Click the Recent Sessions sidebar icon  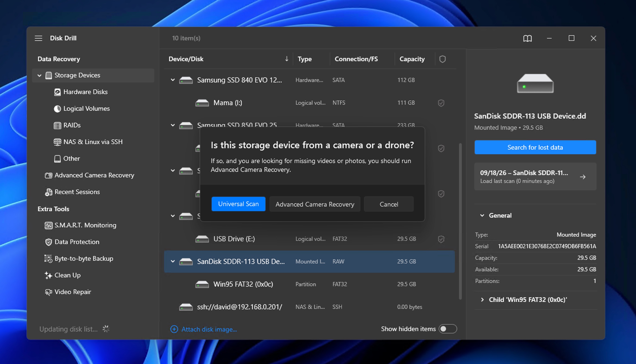pos(48,192)
